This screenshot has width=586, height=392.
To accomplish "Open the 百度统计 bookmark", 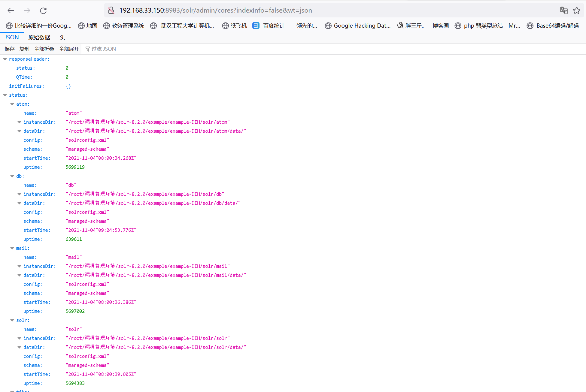I will click(x=285, y=26).
